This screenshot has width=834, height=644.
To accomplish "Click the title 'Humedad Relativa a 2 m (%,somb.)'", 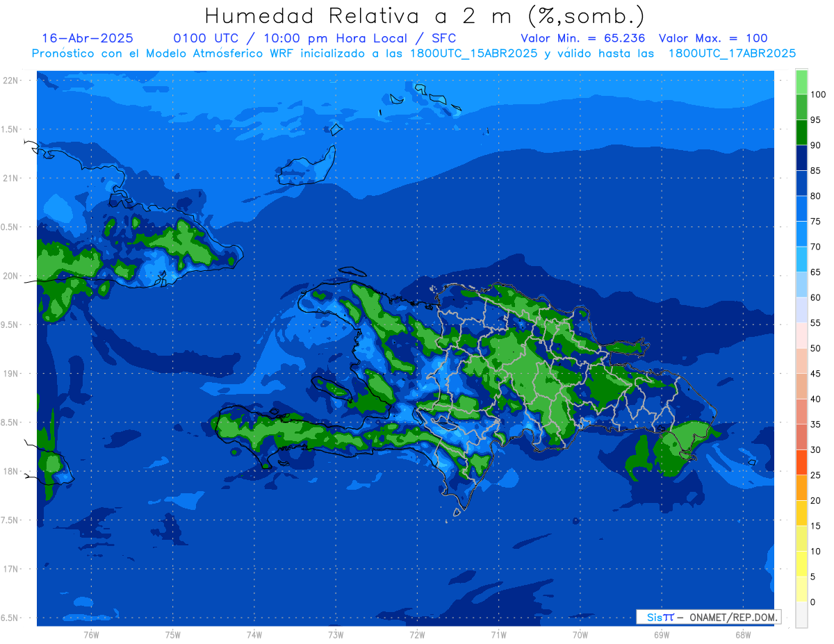I will 425,16.
